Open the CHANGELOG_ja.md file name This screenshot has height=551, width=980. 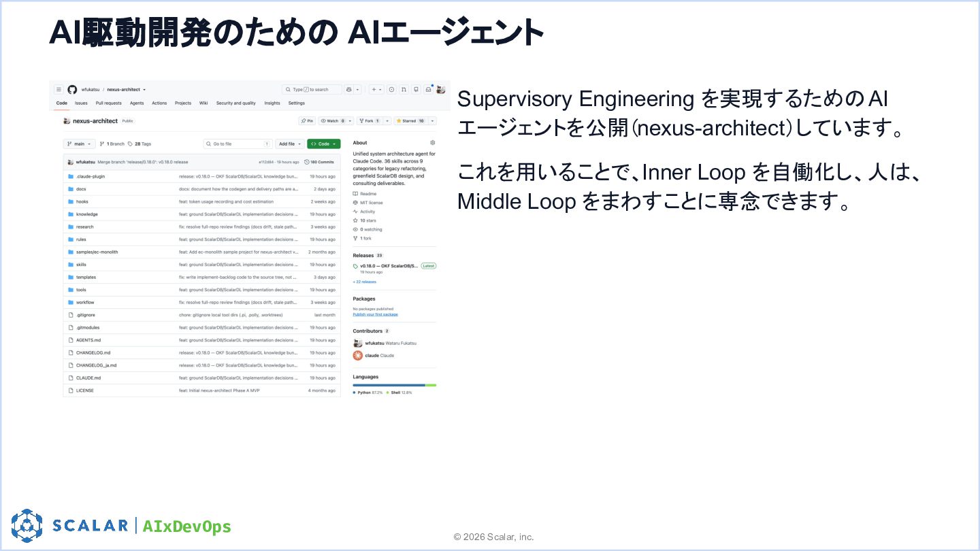point(96,365)
